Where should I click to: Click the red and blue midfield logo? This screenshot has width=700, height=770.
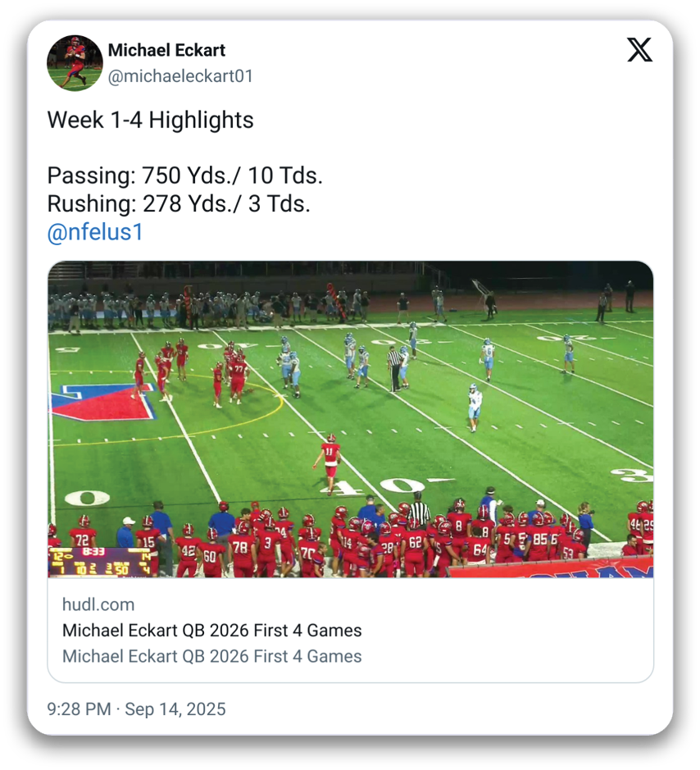click(103, 403)
